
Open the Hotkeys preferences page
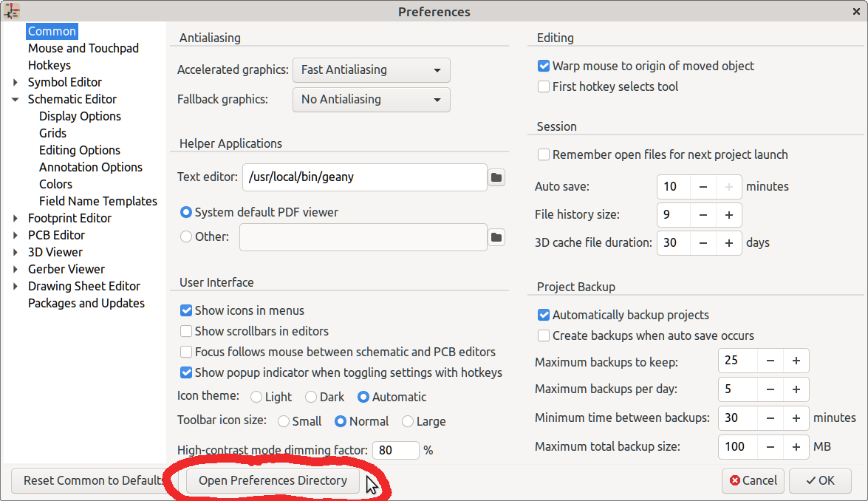tap(49, 66)
